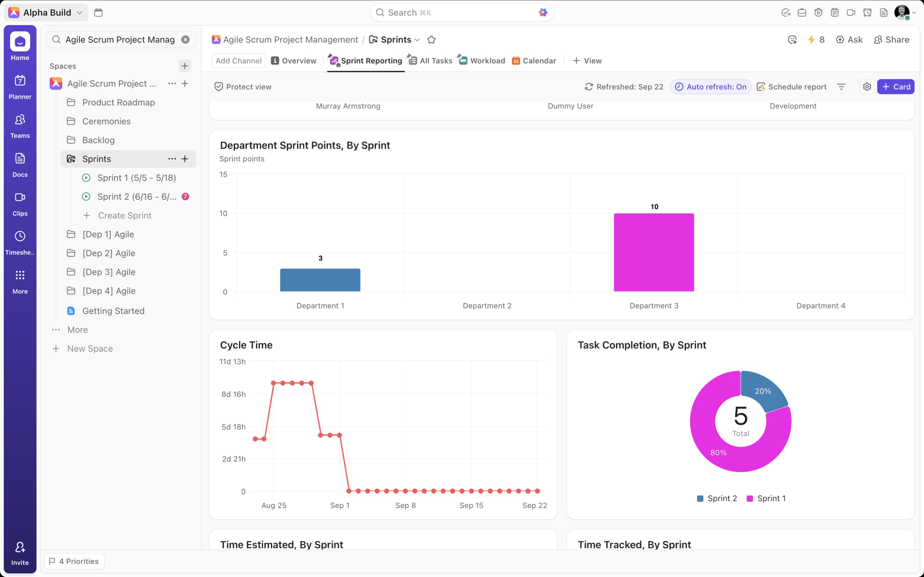Open Timesheets from the sidebar
Image resolution: width=924 pixels, height=577 pixels.
[x=20, y=243]
